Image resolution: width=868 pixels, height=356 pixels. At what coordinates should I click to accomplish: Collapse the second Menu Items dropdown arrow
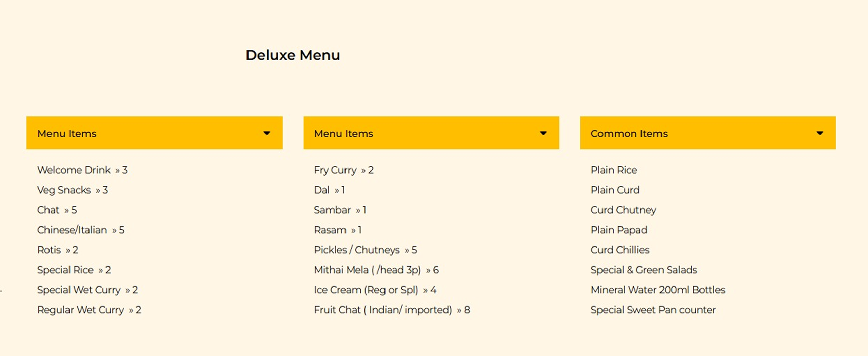[x=543, y=133]
